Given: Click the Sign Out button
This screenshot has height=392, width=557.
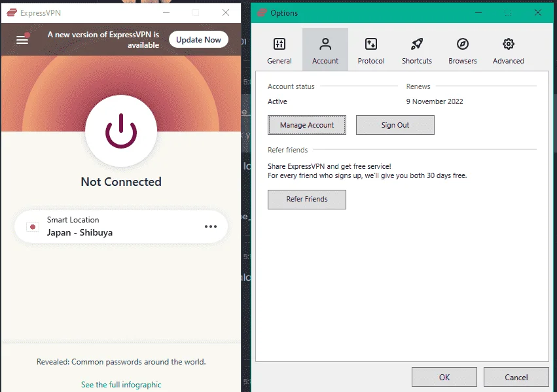Looking at the screenshot, I should click(395, 125).
